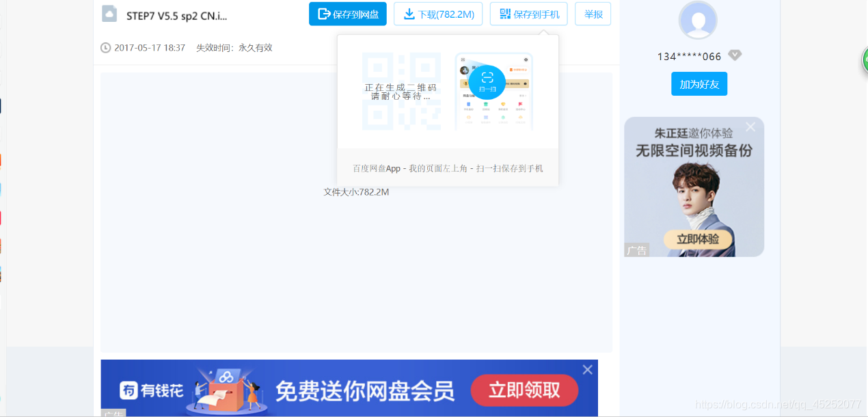Report the file with 举报

593,14
